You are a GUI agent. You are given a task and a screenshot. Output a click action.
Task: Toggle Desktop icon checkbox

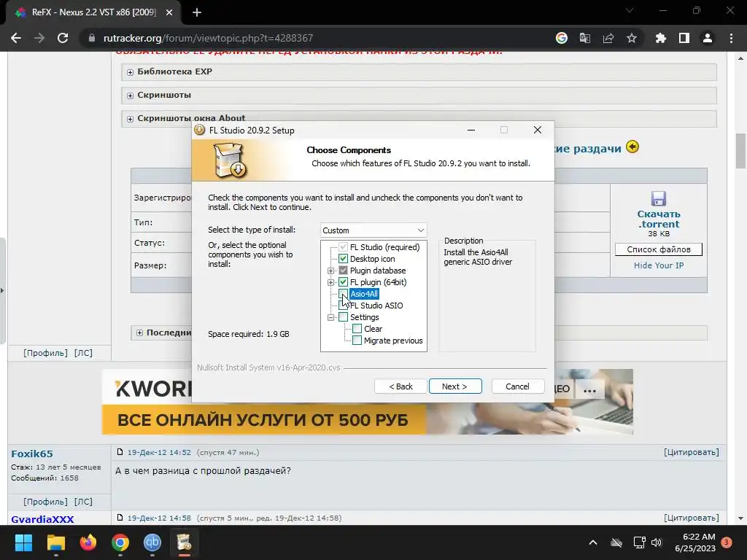[343, 259]
